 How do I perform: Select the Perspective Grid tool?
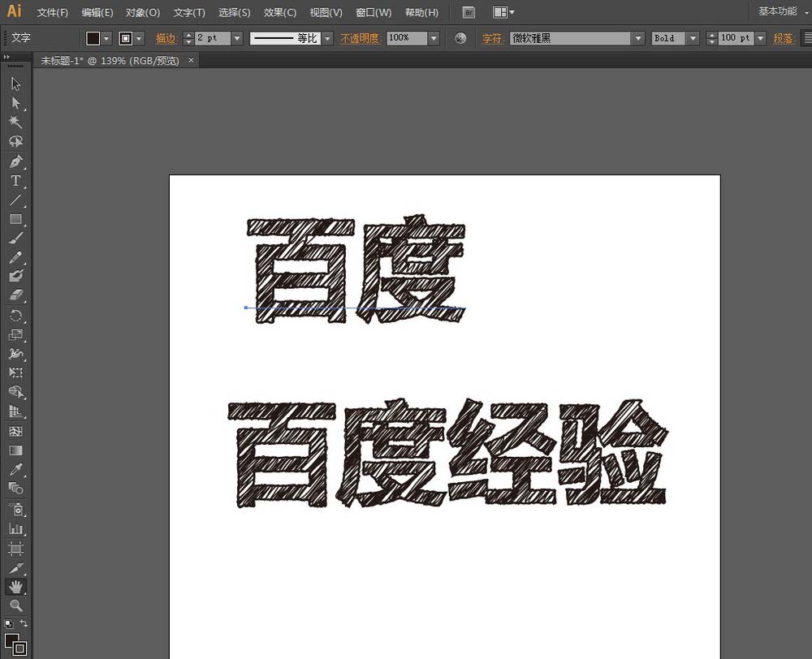tap(15, 411)
